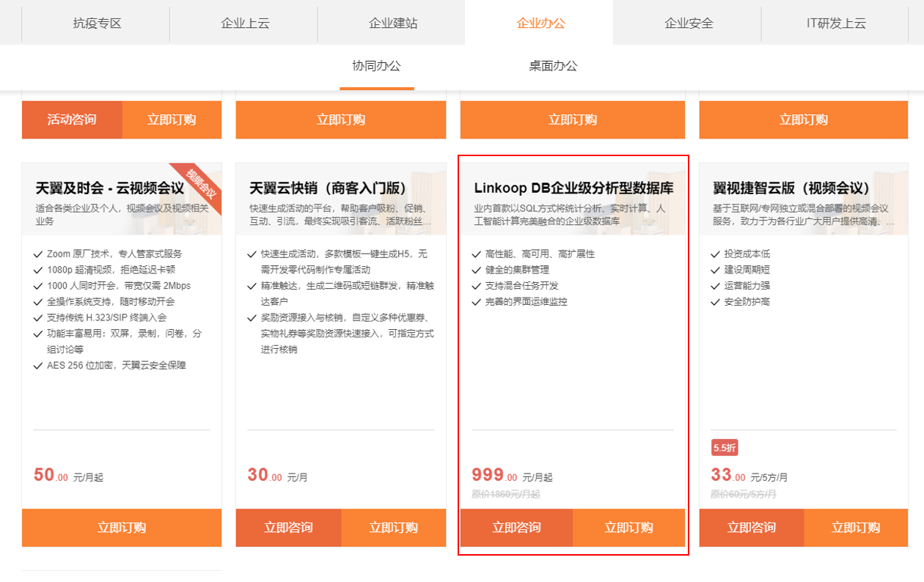Click the '支持混合任务开发' feature
This screenshot has width=924, height=582.
click(x=522, y=286)
